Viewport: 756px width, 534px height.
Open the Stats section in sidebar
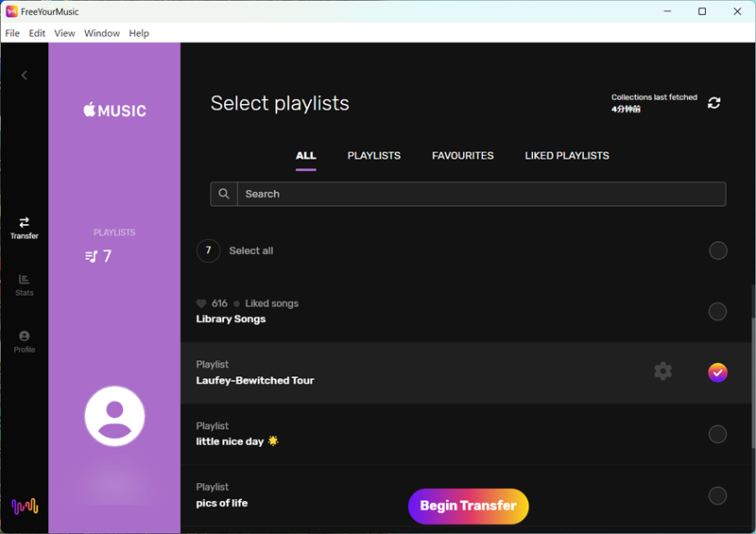(x=25, y=285)
